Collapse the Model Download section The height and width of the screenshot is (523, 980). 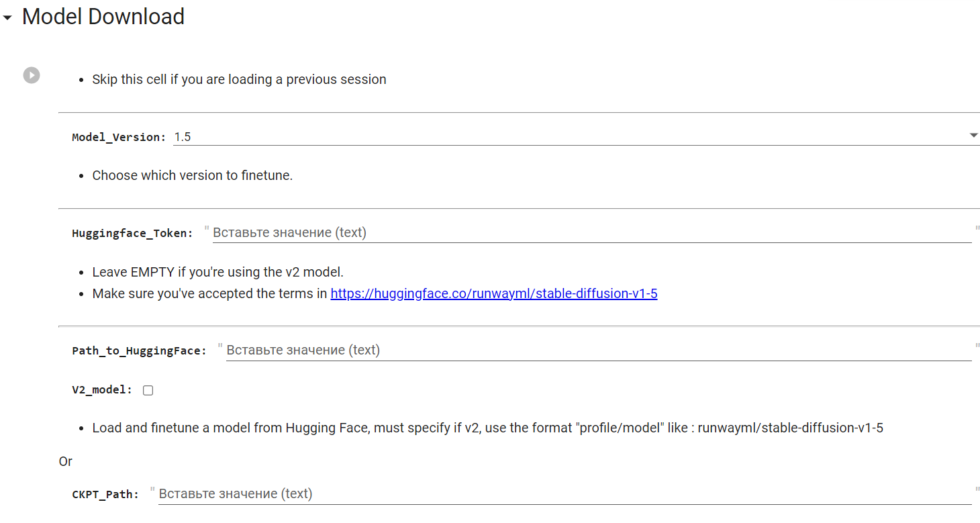[7, 19]
